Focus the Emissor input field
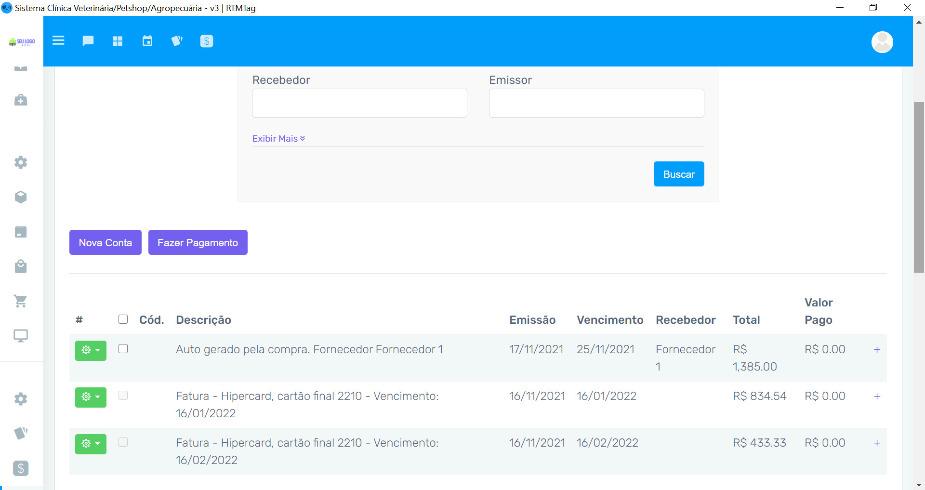The height and width of the screenshot is (490, 925). [596, 103]
